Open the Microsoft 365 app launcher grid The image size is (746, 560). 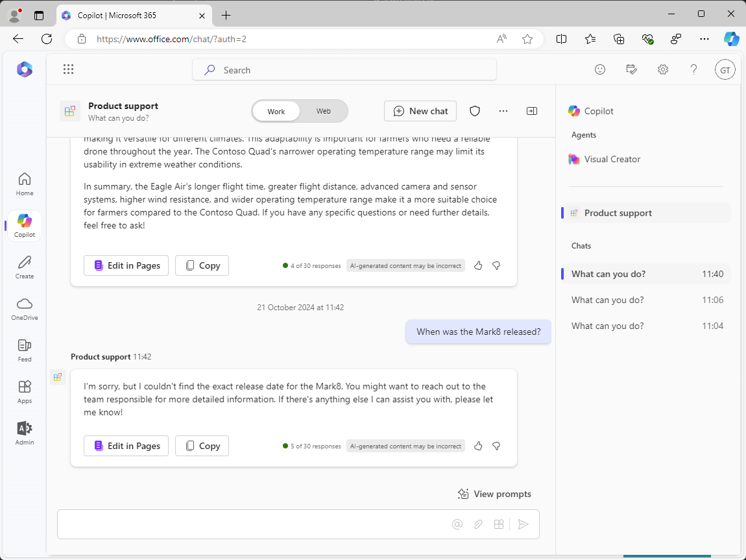click(x=69, y=69)
